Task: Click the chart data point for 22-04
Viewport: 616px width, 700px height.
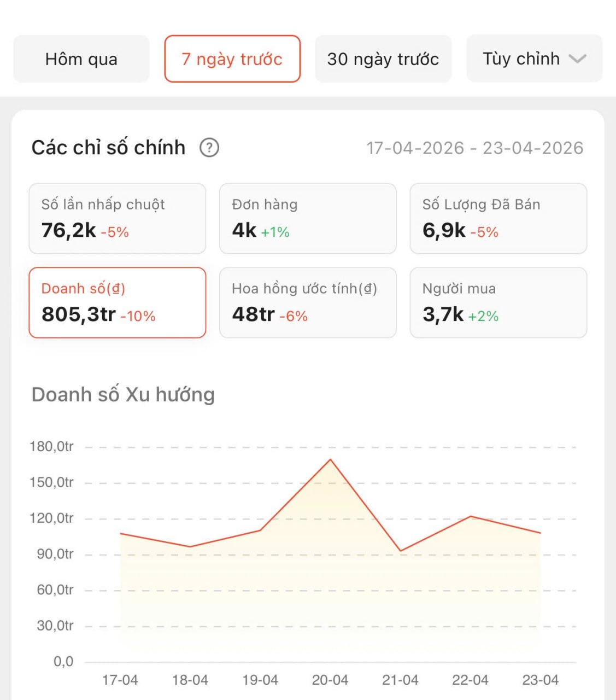Action: 471,516
